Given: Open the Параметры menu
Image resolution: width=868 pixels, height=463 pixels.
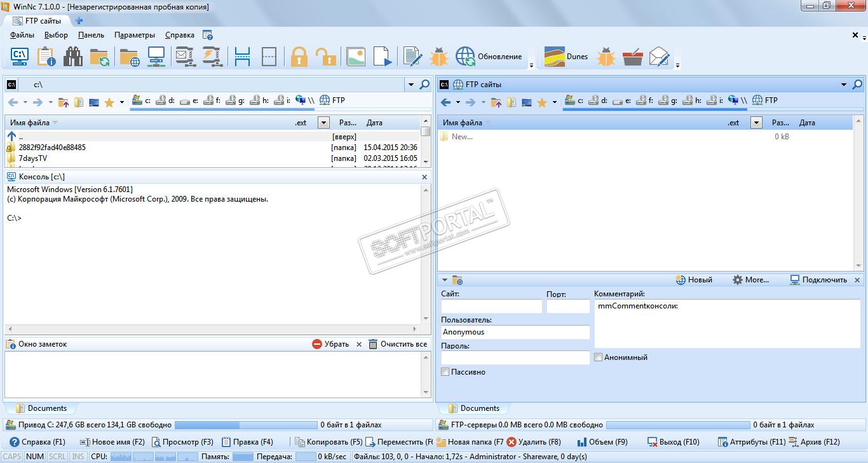Looking at the screenshot, I should (135, 36).
